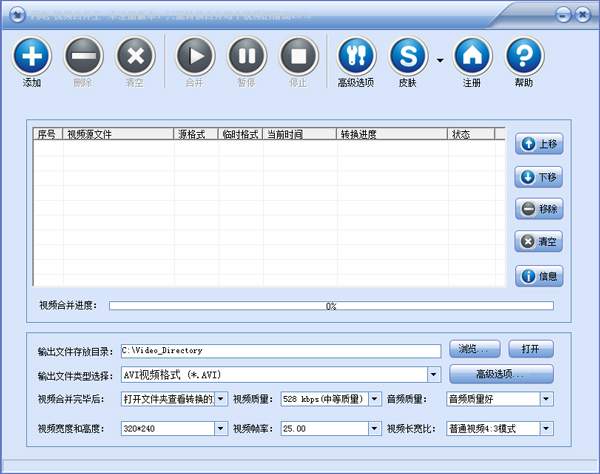
Task: Show file details with the 信息 button
Action: [539, 276]
